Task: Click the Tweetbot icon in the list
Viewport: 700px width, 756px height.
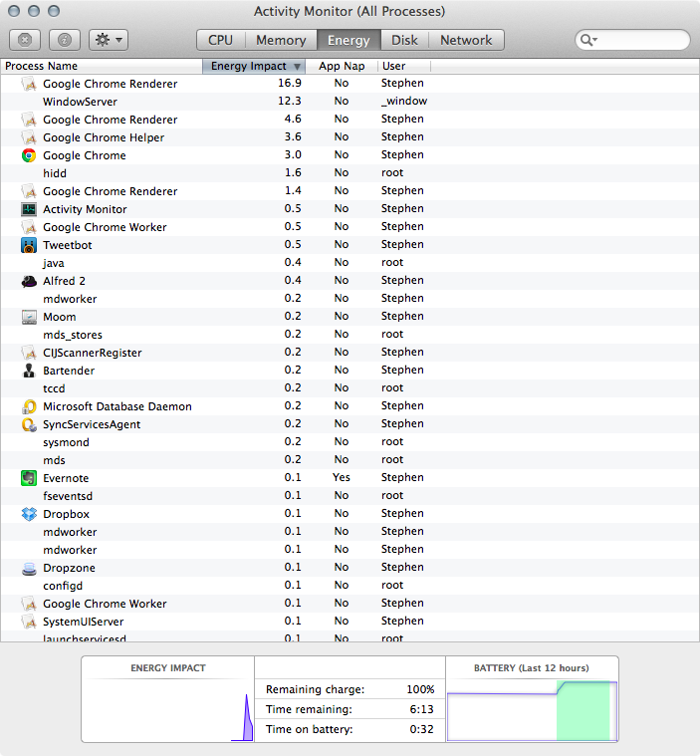Action: pyautogui.click(x=29, y=245)
